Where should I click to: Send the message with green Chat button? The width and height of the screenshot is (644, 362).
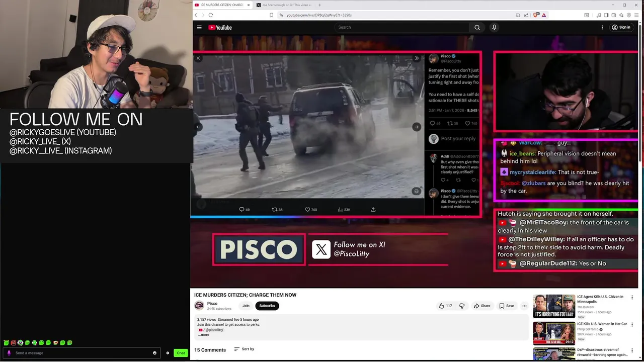(181, 353)
